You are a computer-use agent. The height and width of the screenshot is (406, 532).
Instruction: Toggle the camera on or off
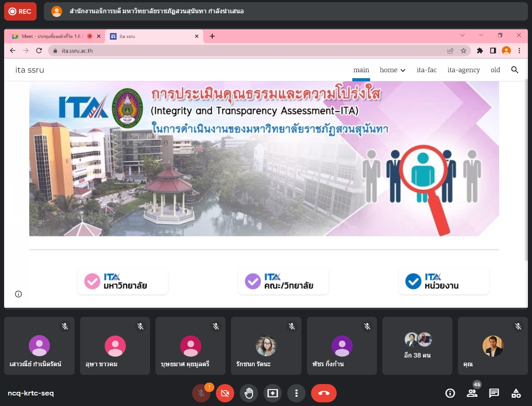[225, 393]
